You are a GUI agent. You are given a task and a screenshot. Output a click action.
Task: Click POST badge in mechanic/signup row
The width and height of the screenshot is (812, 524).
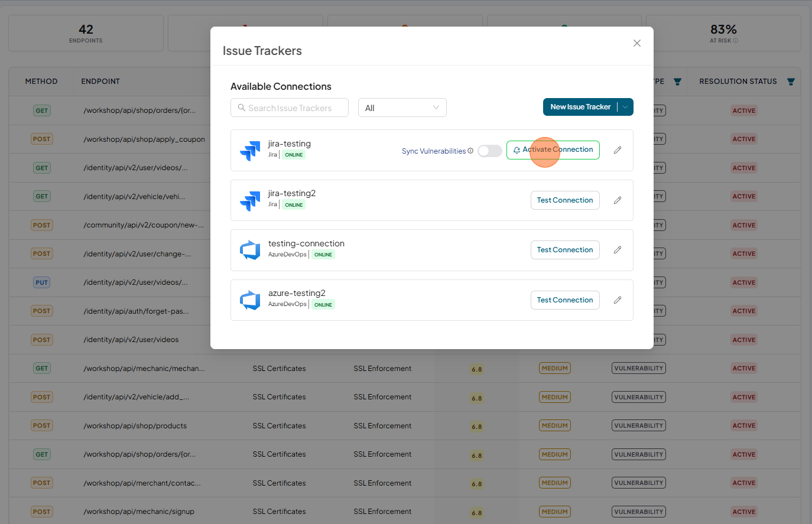pyautogui.click(x=41, y=512)
